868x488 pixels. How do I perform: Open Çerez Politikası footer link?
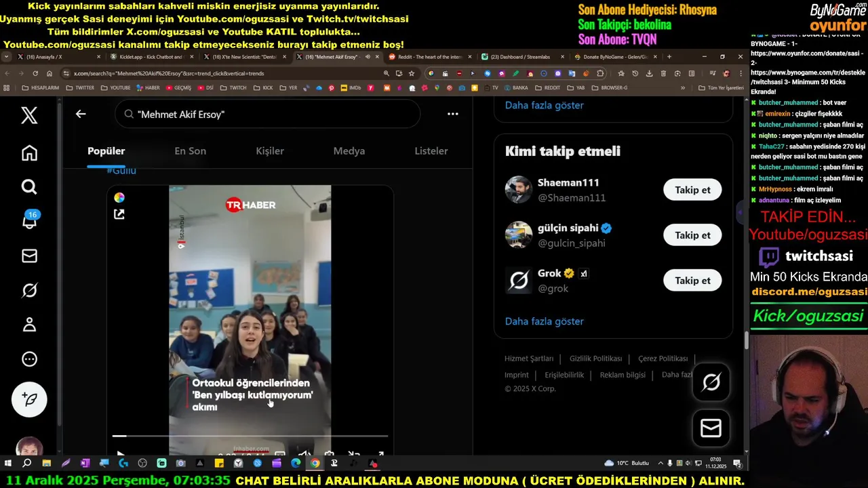pyautogui.click(x=663, y=359)
